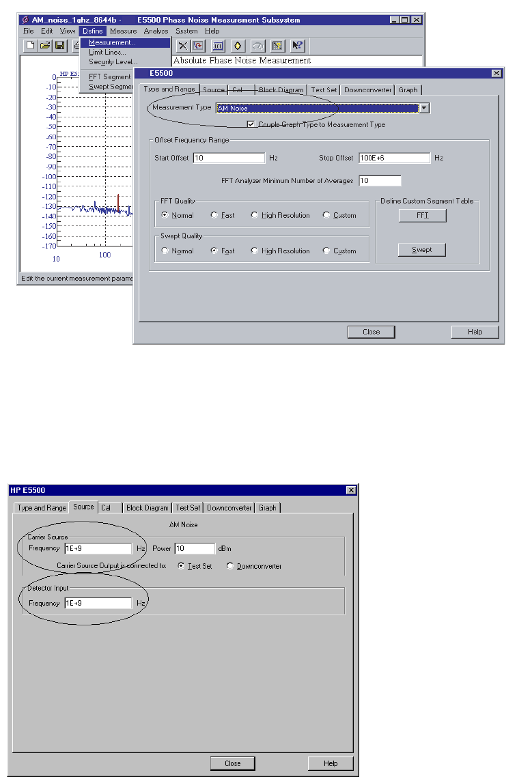The height and width of the screenshot is (777, 532).
Task: Click Help in the HP E5500 dialog
Action: (x=331, y=763)
